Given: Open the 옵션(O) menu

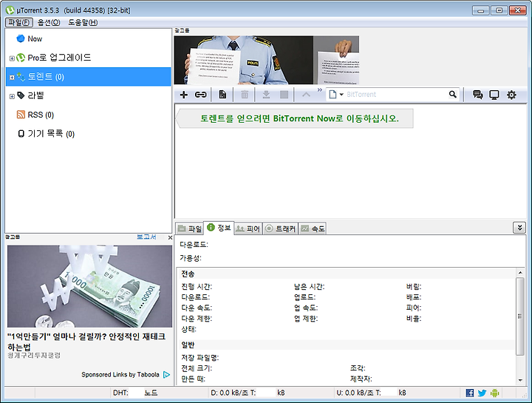Looking at the screenshot, I should click(49, 22).
